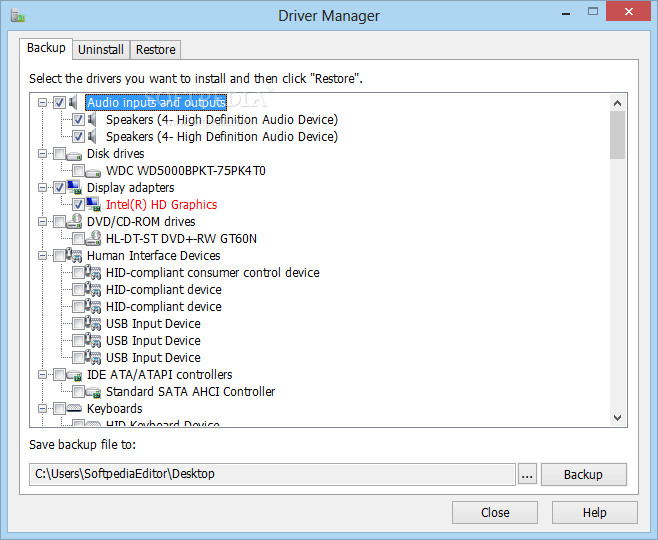The height and width of the screenshot is (540, 658).
Task: Uncheck the Display adapters checkbox
Action: click(x=59, y=188)
